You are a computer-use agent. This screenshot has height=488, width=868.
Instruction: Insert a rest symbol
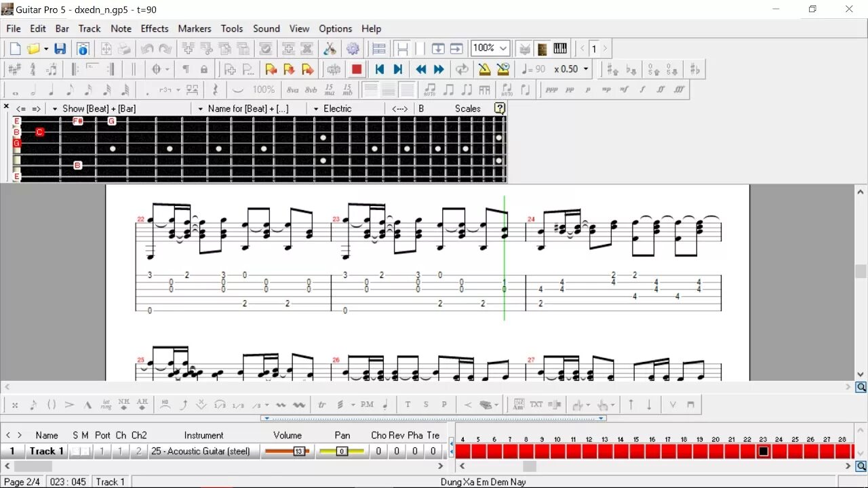tap(216, 89)
